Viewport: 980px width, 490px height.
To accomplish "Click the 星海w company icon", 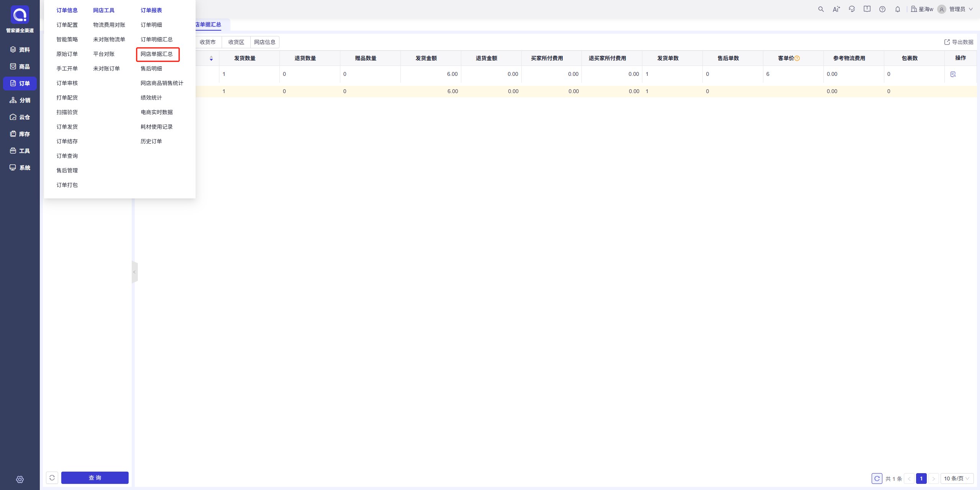I will [914, 9].
